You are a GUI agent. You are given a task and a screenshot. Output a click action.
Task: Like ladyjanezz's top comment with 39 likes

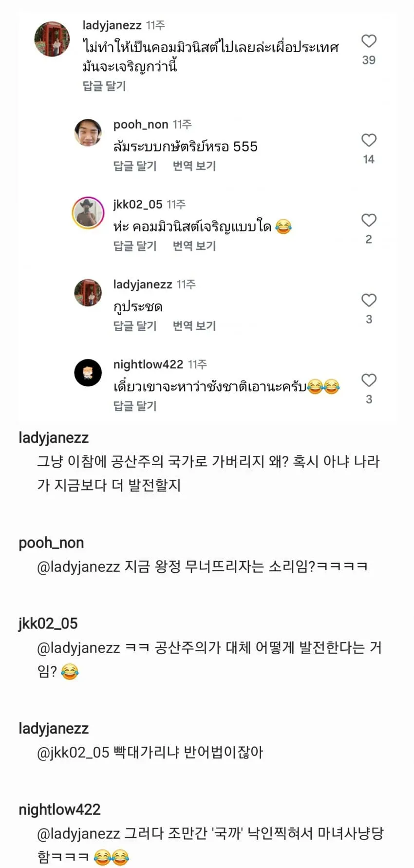tap(369, 41)
